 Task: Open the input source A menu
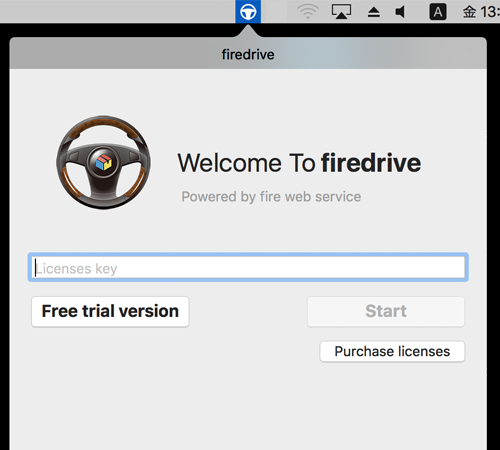coord(438,12)
